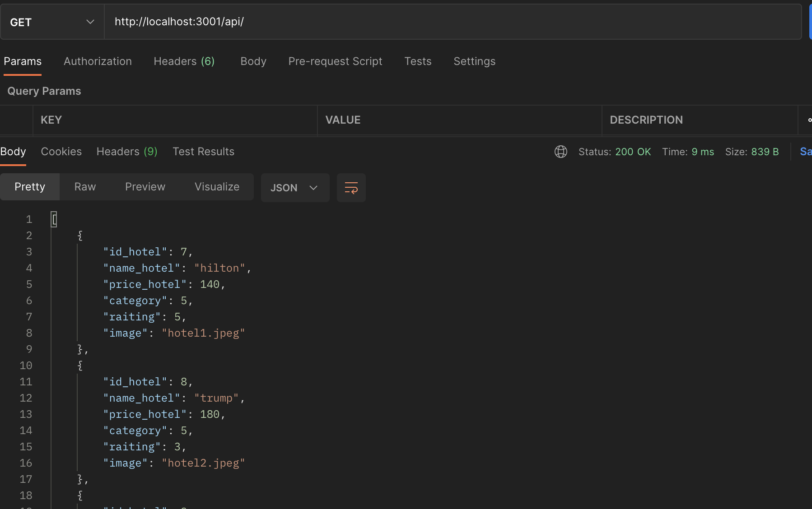The width and height of the screenshot is (812, 509).
Task: Switch to the Tests tab
Action: point(418,61)
